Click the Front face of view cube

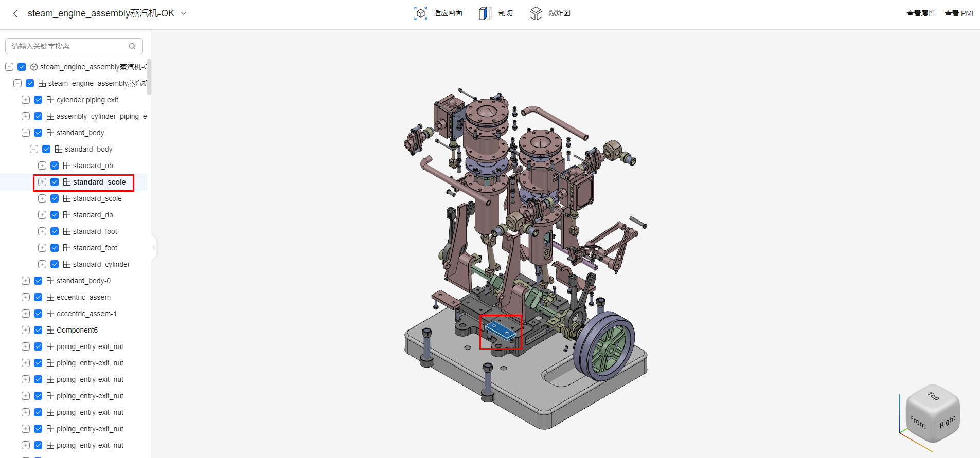[919, 421]
